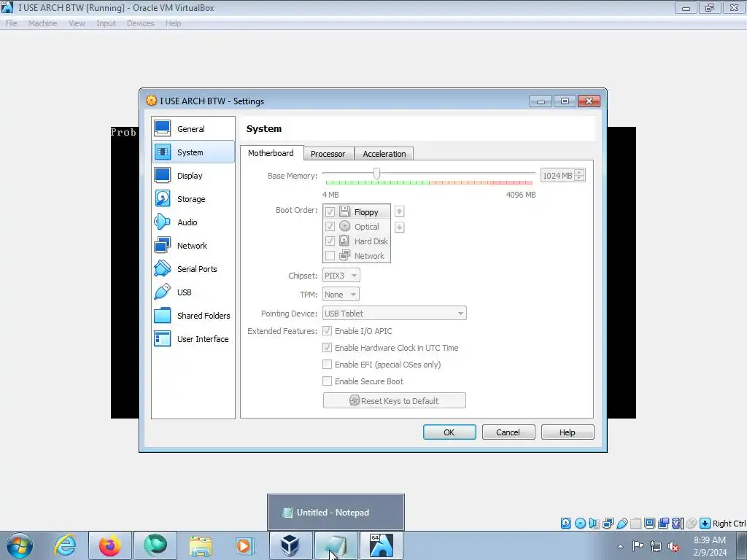This screenshot has height=560, width=747.
Task: Increase Base Memory with spinner up arrow
Action: click(579, 172)
